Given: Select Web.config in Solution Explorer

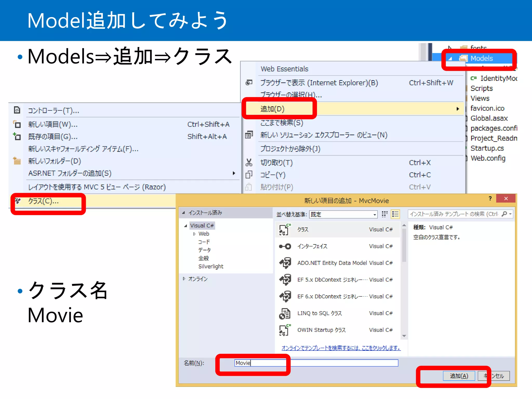Looking at the screenshot, I should (x=488, y=158).
